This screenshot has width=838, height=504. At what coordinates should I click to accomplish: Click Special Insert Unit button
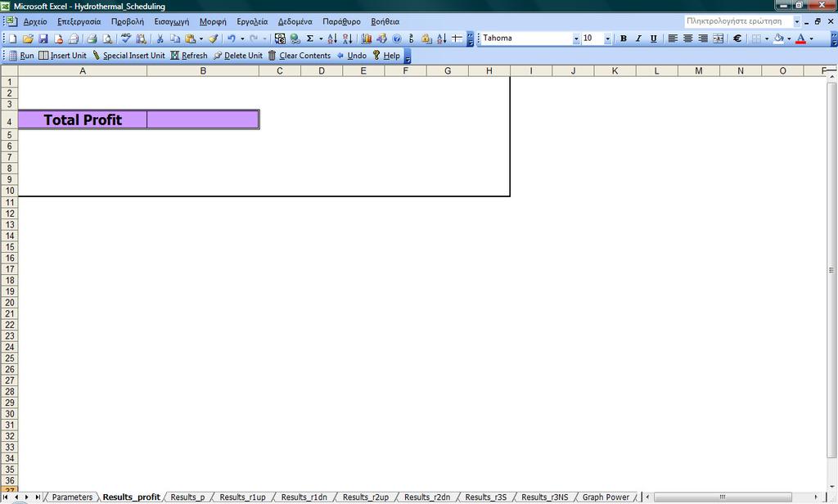[x=128, y=56]
